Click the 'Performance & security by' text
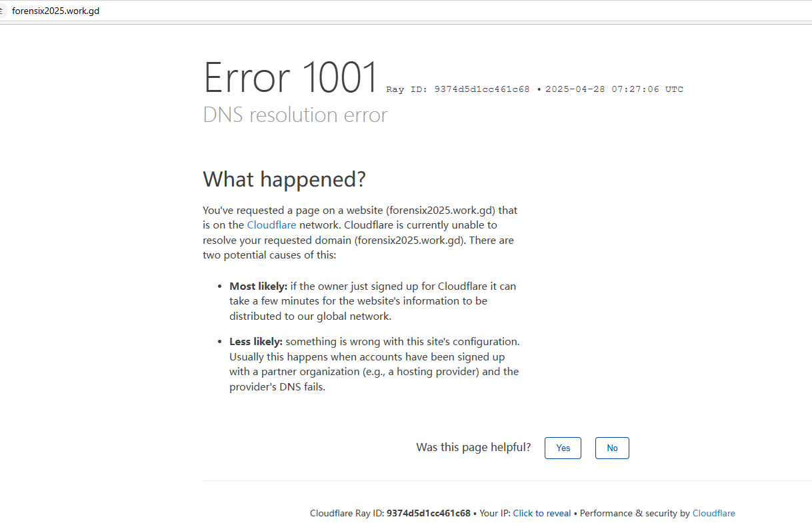The width and height of the screenshot is (812, 531). pos(635,513)
